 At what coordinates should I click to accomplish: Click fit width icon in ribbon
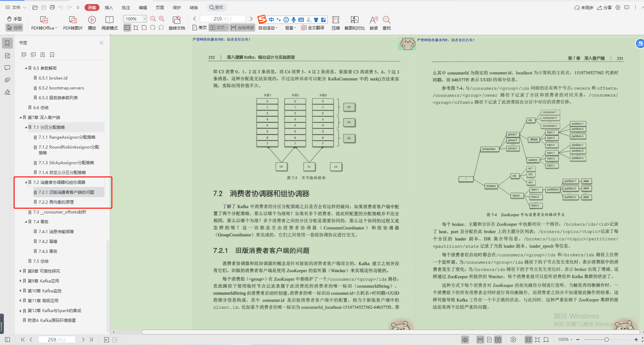pos(144,28)
